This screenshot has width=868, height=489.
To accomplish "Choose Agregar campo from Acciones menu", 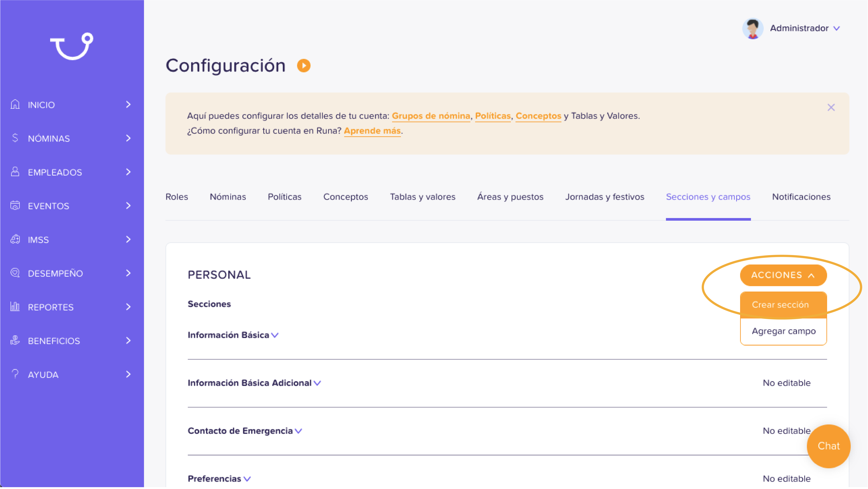I will 783,331.
